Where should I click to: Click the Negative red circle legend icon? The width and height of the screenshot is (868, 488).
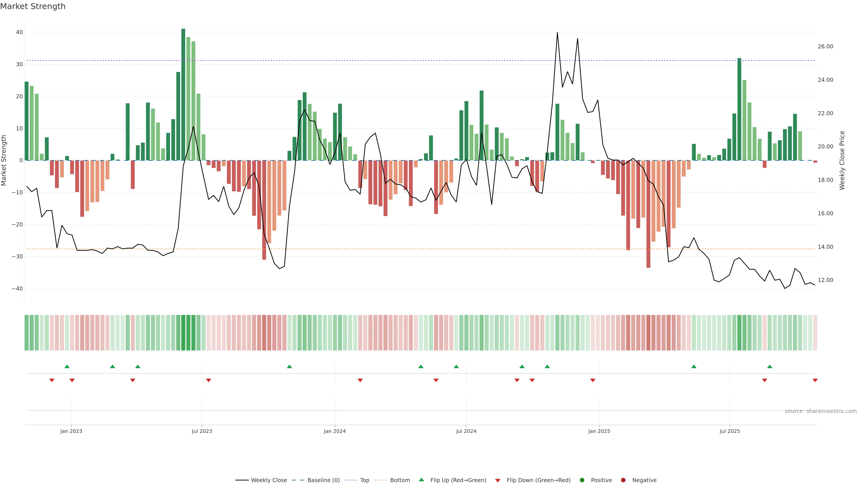623,480
